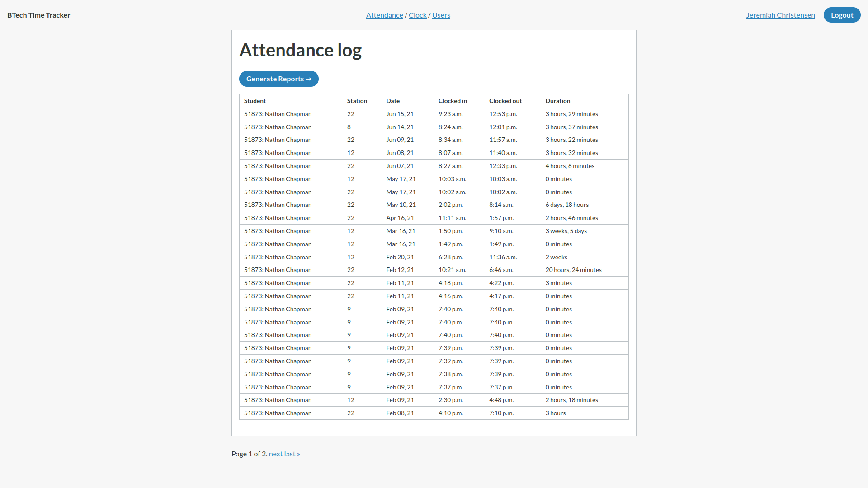
Task: Go to the next page link
Action: coord(275,454)
